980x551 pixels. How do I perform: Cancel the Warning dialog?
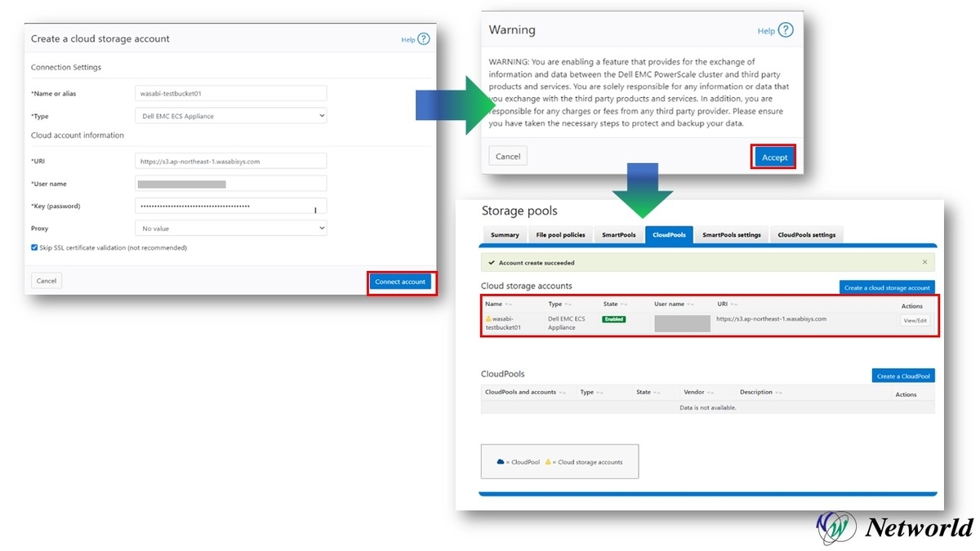click(508, 156)
